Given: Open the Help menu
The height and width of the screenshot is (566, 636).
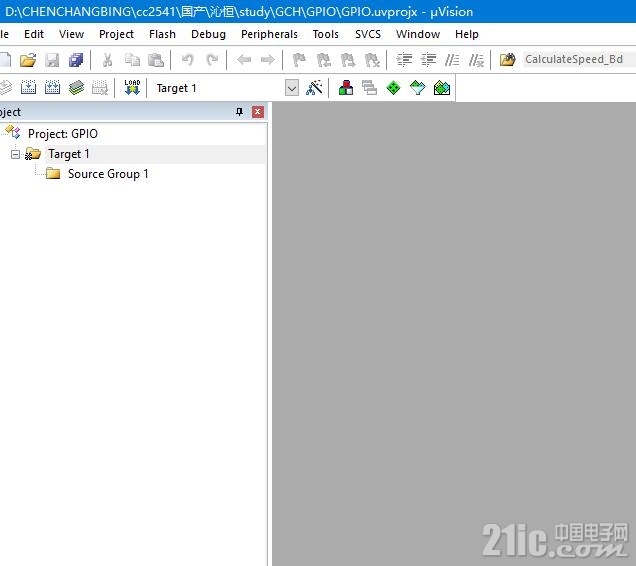Looking at the screenshot, I should (466, 34).
